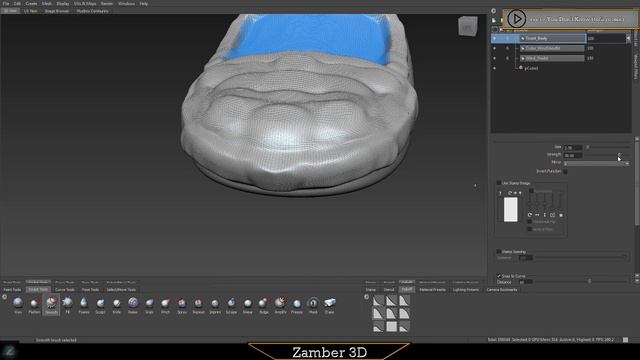Switch to the Pose Tools tab
The image size is (640, 360).
pyautogui.click(x=90, y=290)
